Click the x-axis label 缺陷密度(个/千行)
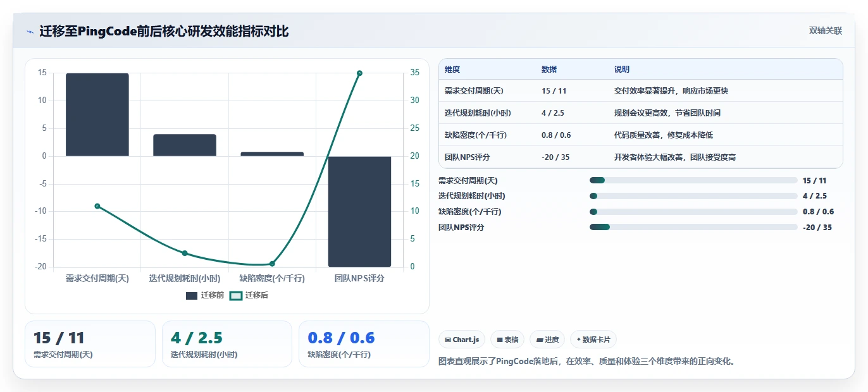This screenshot has width=868, height=392. click(272, 278)
